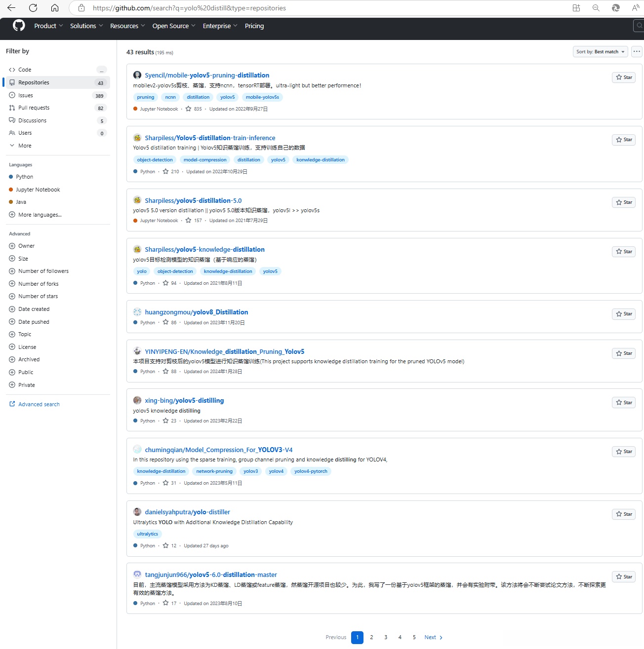The image size is (644, 649).
Task: Click the GitHub search magnifier box
Action: tap(639, 26)
